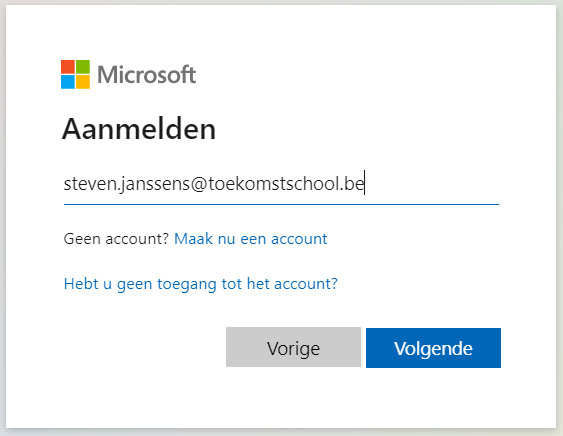Screen dimensions: 563x436
Task: Click the @ symbol in the email address
Action: tap(199, 184)
